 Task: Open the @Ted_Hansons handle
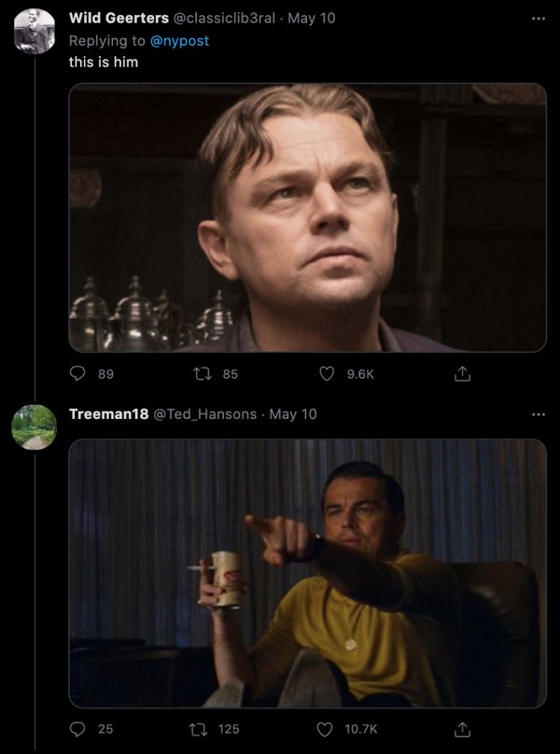(x=205, y=414)
